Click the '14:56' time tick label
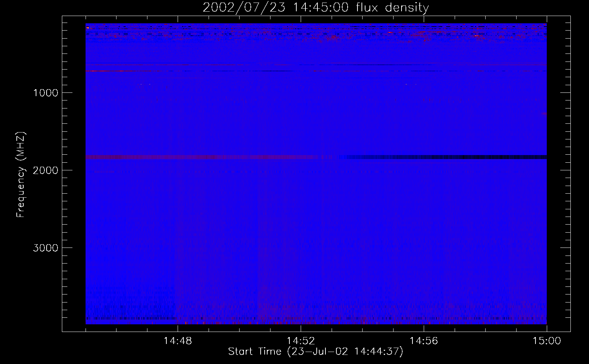This screenshot has height=364, width=589. [424, 341]
